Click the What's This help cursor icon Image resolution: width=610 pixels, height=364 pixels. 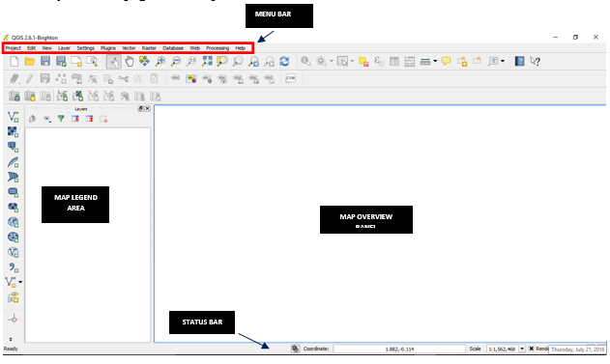536,62
